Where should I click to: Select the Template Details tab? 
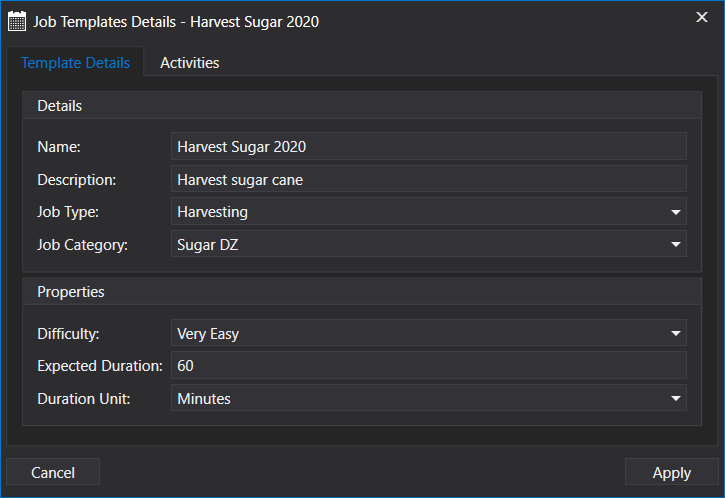click(75, 63)
